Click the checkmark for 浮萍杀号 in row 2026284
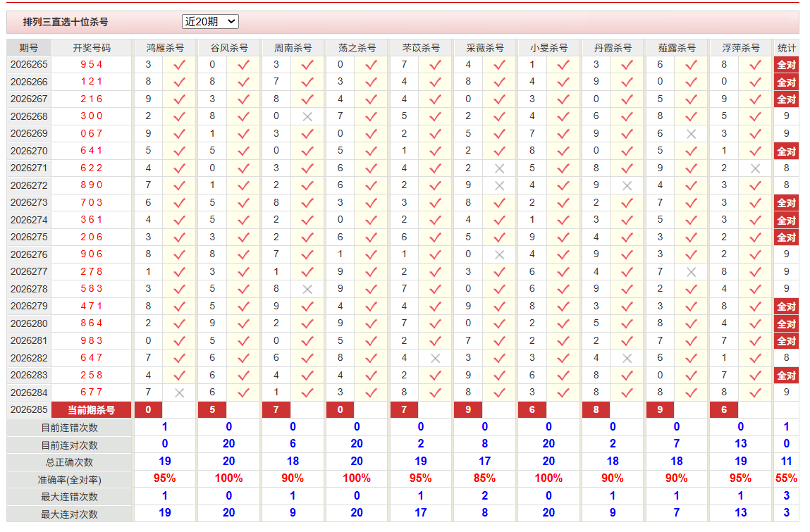The height and width of the screenshot is (532, 810). pos(755,392)
